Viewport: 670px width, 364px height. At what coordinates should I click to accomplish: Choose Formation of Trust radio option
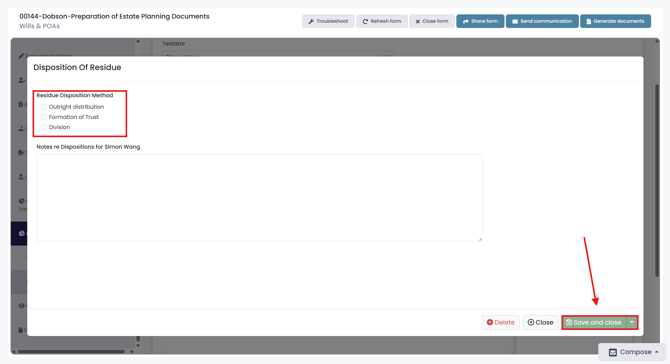pyautogui.click(x=44, y=117)
